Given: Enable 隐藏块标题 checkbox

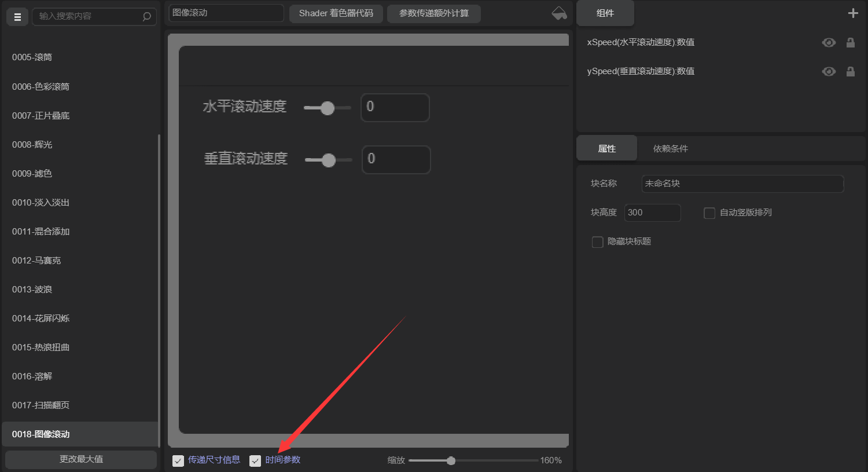Looking at the screenshot, I should pyautogui.click(x=598, y=242).
